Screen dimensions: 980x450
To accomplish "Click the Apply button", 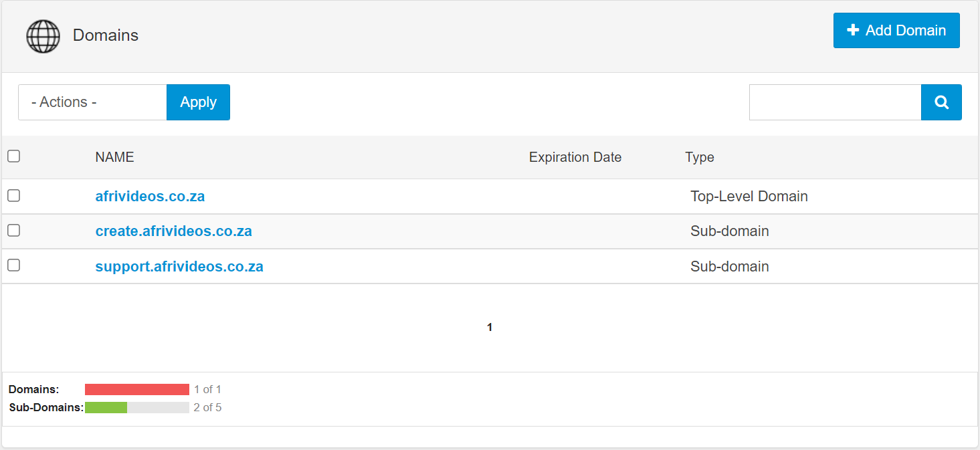I will (198, 102).
